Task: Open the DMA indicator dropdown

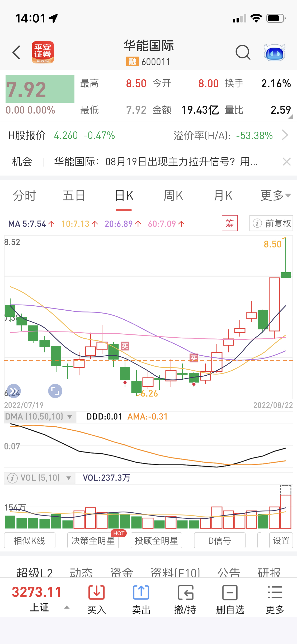Action: 40,417
